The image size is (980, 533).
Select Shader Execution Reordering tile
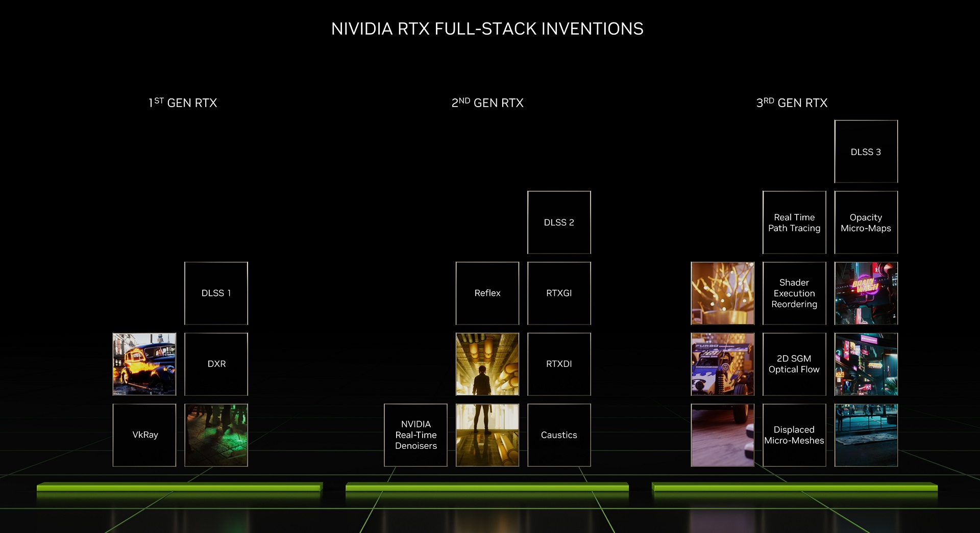794,293
